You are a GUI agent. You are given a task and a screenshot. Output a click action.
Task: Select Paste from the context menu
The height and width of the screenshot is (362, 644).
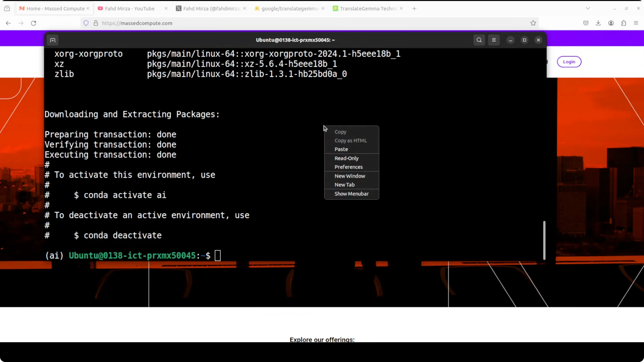tap(341, 149)
